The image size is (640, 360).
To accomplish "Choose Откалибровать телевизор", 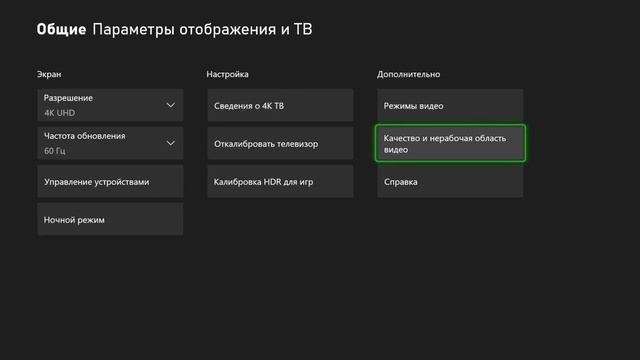I will pos(280,143).
